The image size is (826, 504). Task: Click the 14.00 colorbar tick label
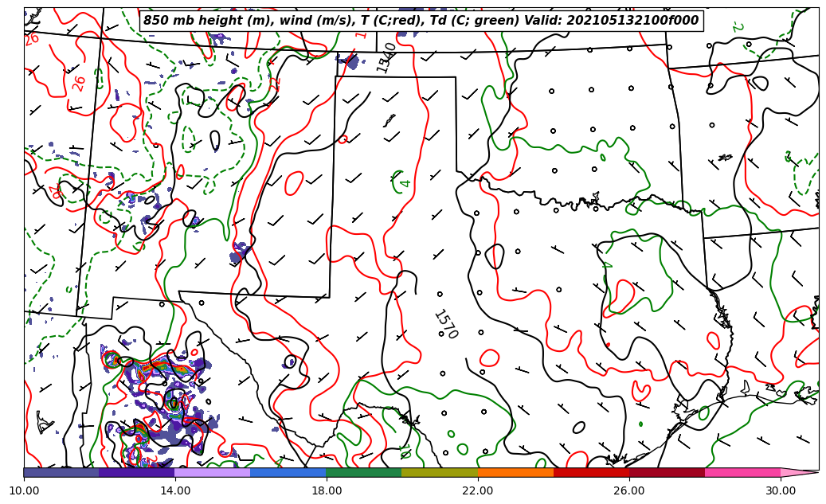(x=175, y=490)
